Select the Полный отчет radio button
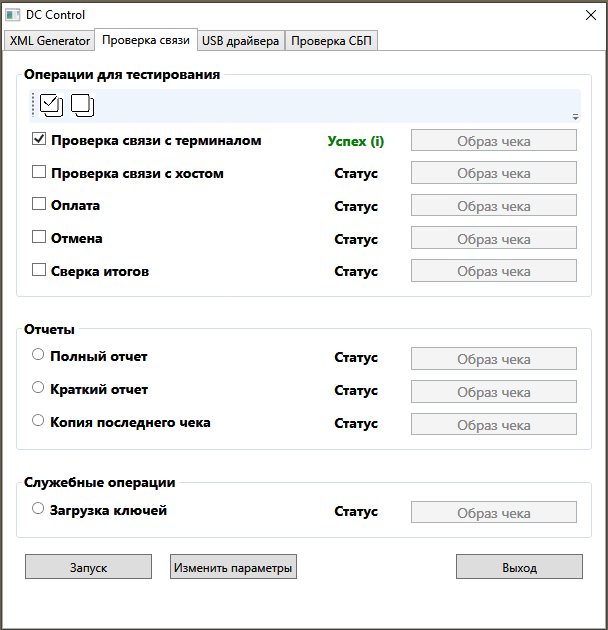Image resolution: width=608 pixels, height=630 pixels. 38,355
